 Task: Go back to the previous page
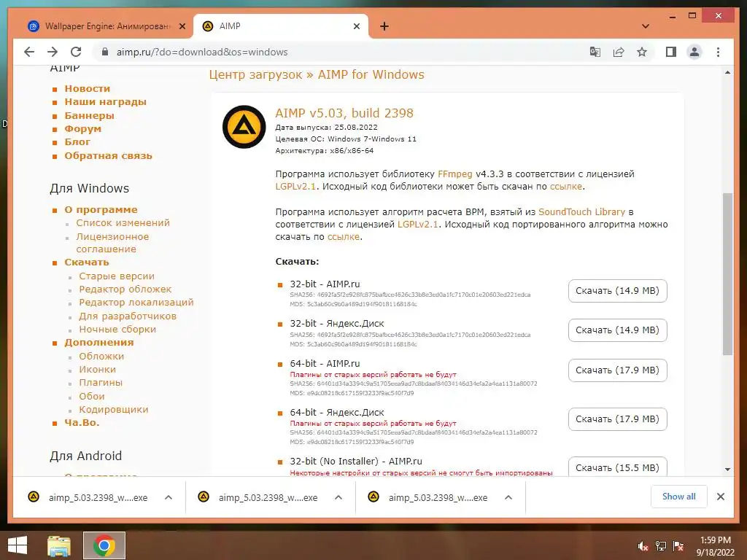(x=29, y=52)
